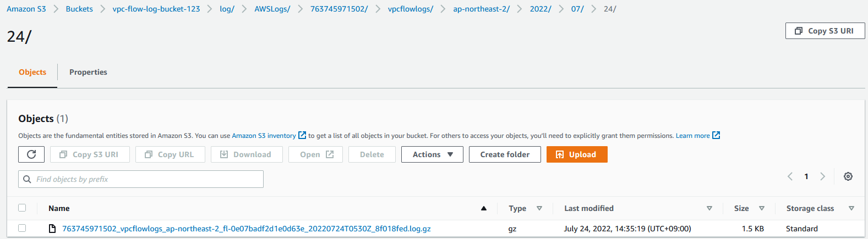868x239 pixels.
Task: Click the toolbar Copy S3 URI button
Action: [x=90, y=154]
